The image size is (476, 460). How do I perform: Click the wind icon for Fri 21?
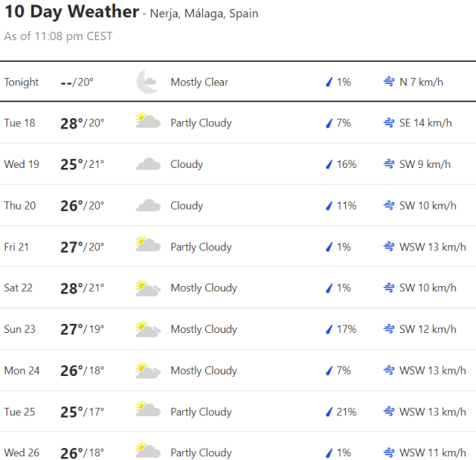(388, 247)
